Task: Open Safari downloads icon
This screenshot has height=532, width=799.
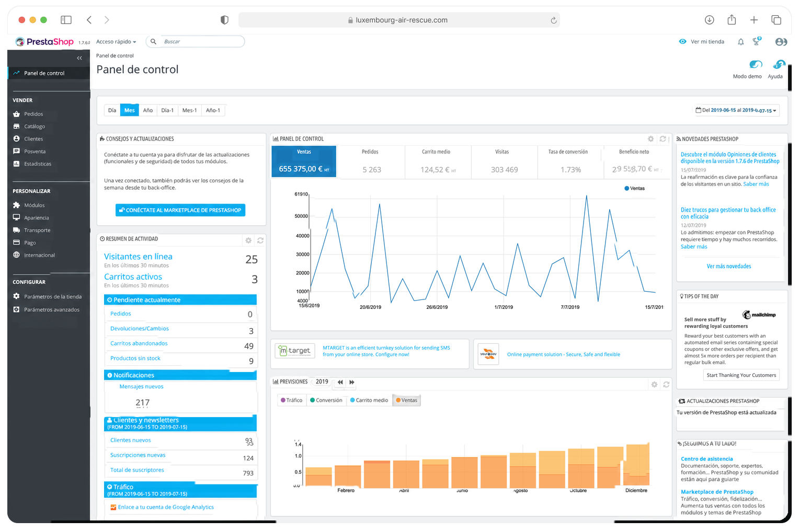Action: [710, 20]
